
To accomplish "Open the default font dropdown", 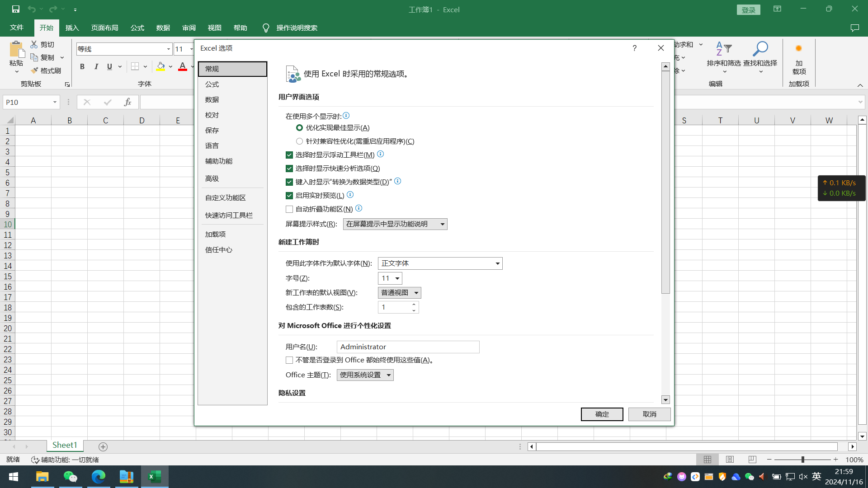I will 440,263.
